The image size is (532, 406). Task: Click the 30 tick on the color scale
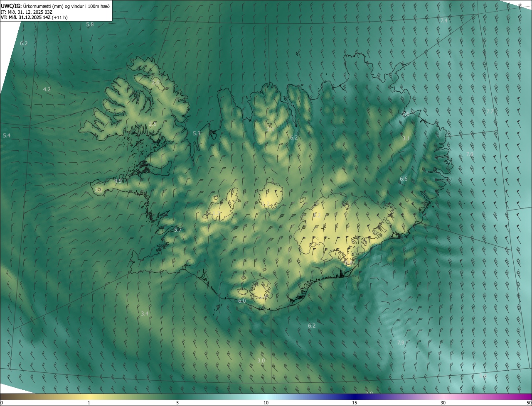click(x=443, y=403)
